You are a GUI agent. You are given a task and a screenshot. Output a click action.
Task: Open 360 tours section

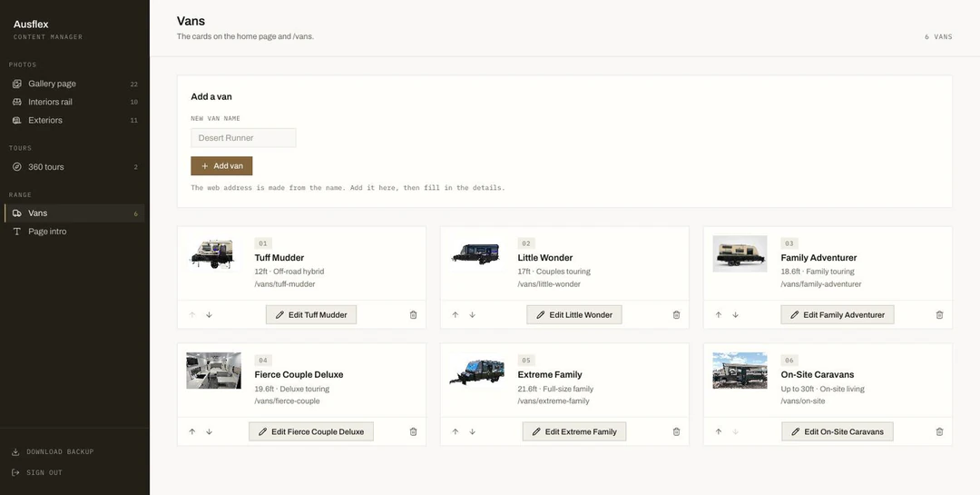pyautogui.click(x=74, y=167)
